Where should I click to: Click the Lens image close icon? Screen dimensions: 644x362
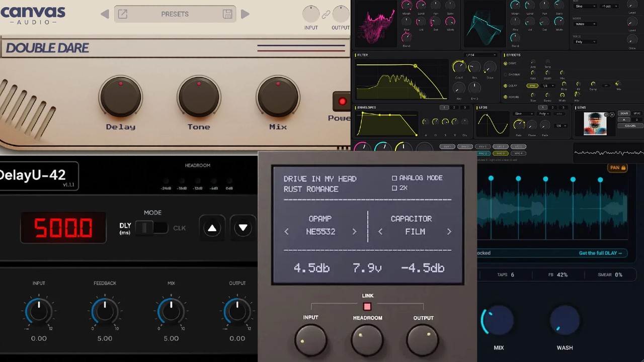tap(612, 115)
